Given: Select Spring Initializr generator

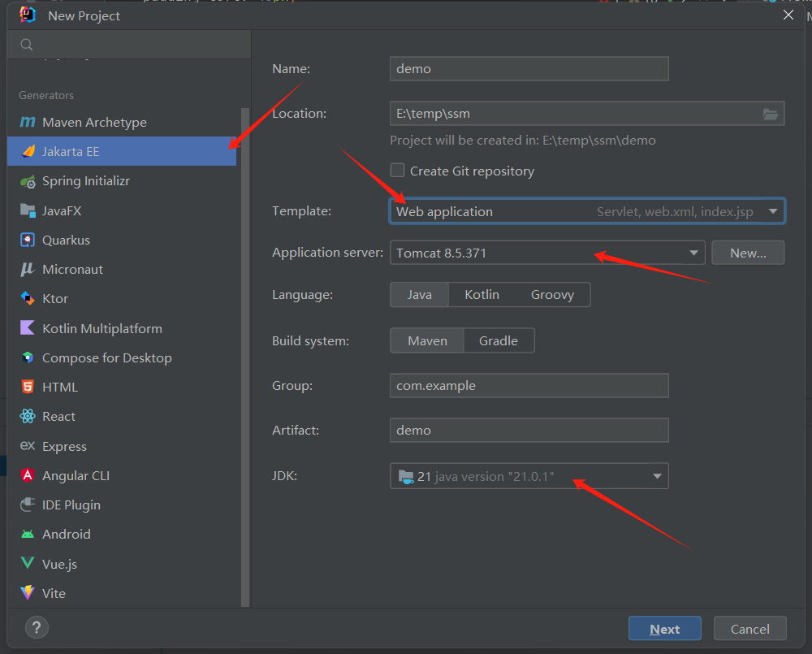Looking at the screenshot, I should pyautogui.click(x=122, y=181).
